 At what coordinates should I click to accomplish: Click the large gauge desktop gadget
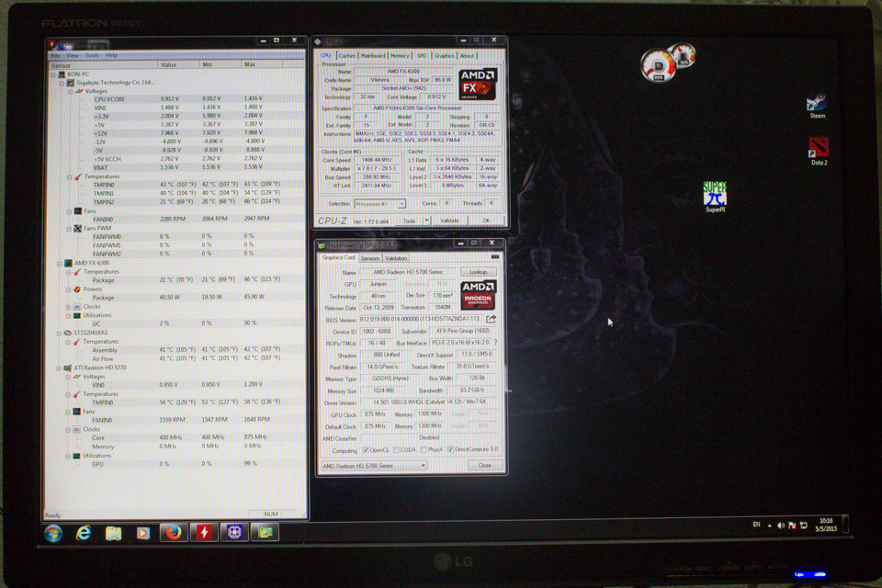click(x=658, y=66)
